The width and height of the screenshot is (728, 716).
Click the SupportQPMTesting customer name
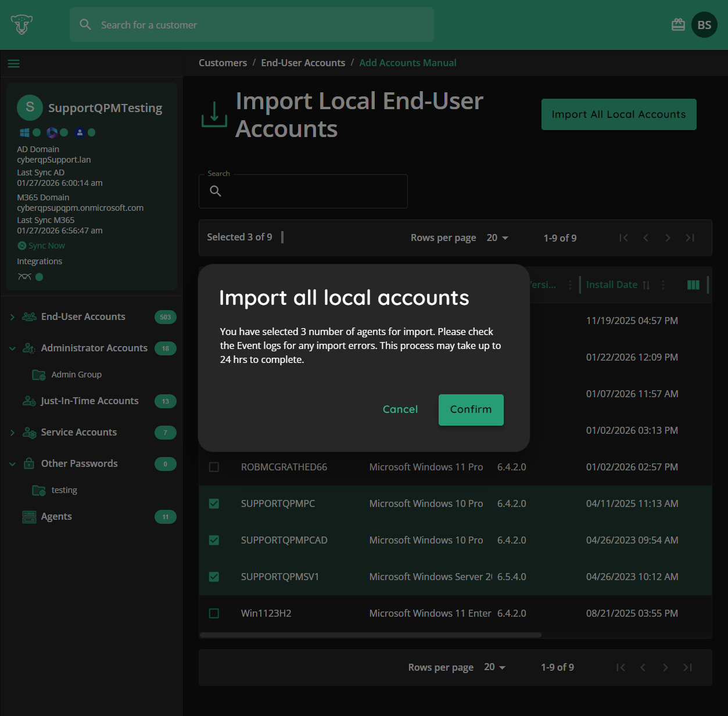(x=105, y=108)
